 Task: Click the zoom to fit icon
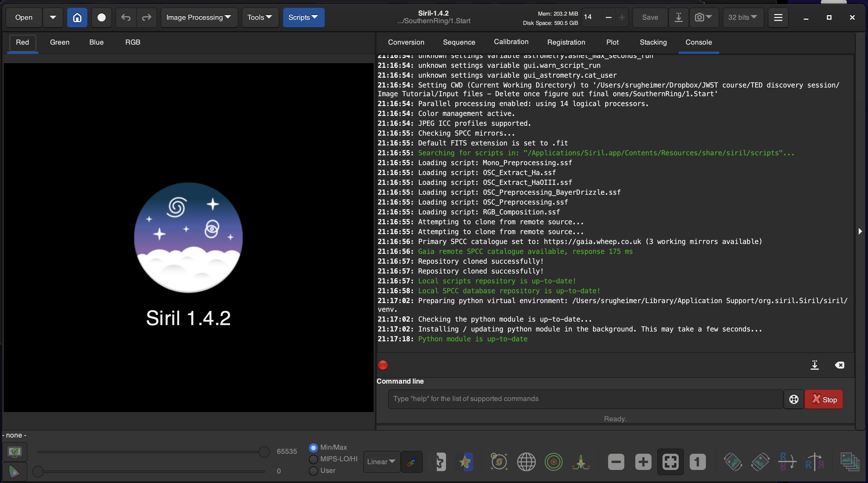[670, 462]
